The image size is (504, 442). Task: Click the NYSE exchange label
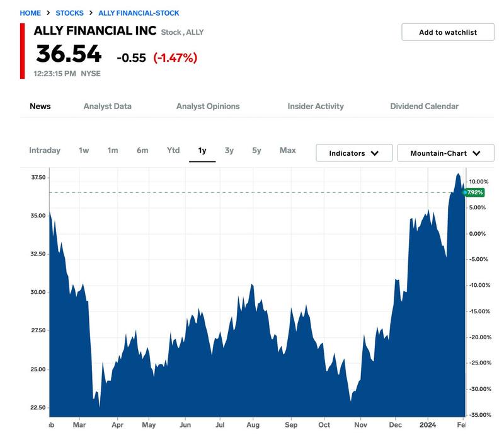(x=91, y=74)
